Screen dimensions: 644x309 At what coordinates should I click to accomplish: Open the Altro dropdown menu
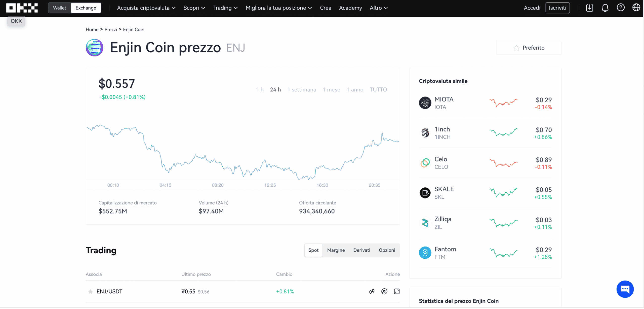pos(379,8)
